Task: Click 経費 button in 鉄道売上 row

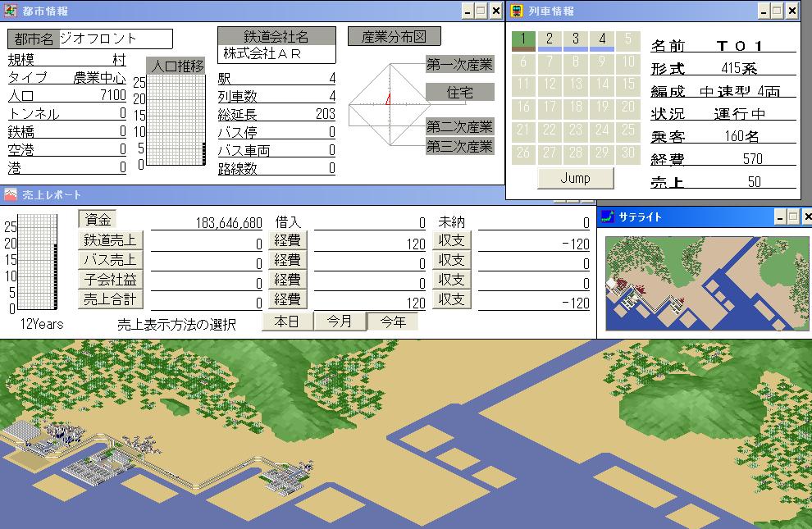Action: [x=287, y=240]
